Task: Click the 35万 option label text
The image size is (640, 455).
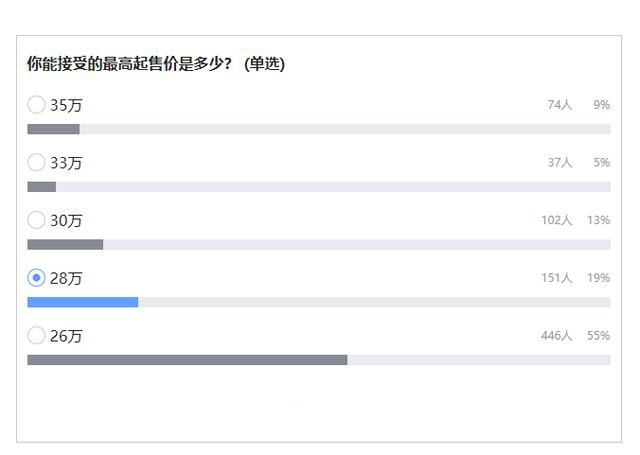Action: tap(66, 105)
